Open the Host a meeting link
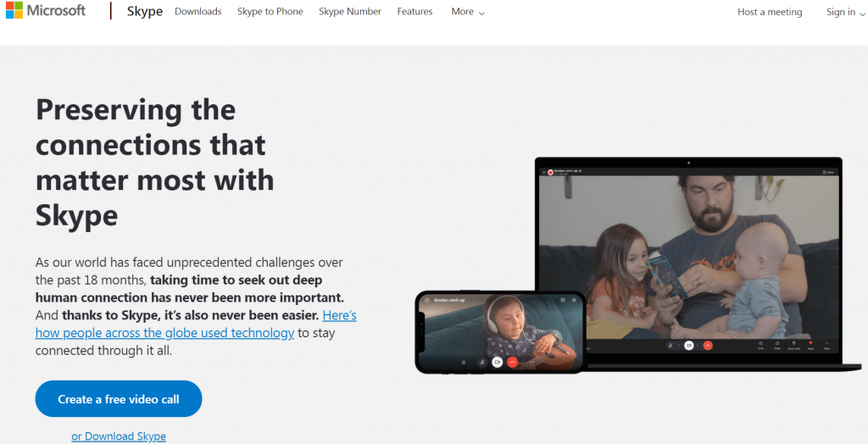The width and height of the screenshot is (868, 444). point(770,12)
